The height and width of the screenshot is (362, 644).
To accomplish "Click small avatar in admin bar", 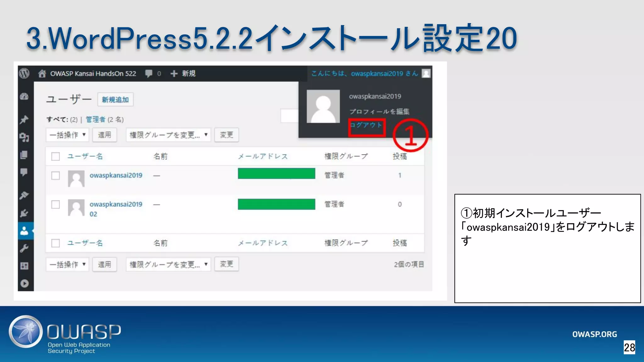I will (426, 74).
